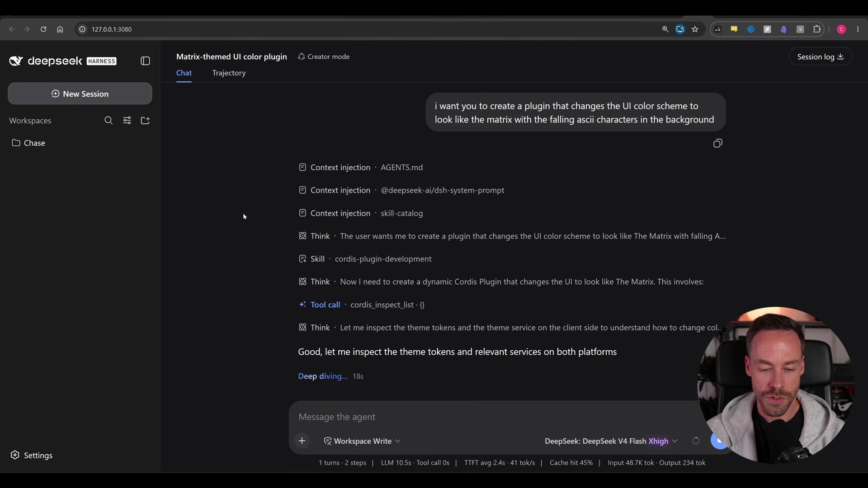The height and width of the screenshot is (488, 868).
Task: Expand the dsh-system-prompt context injection row
Action: [401, 190]
